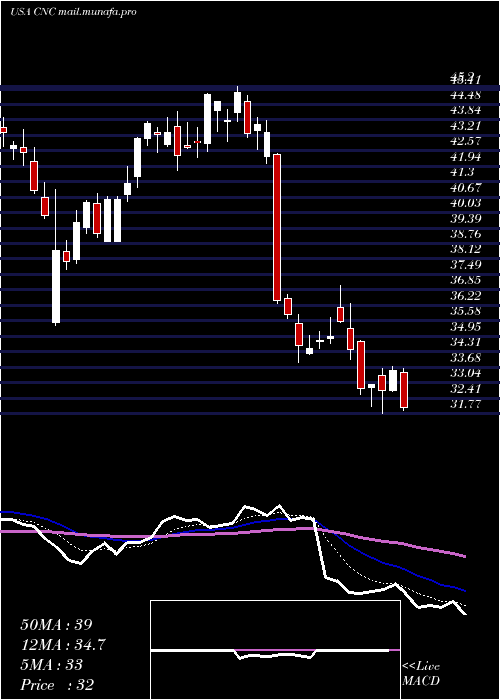Click the 'USA CNC mail.munafa.pro' title text
500x700 pixels.
[73, 12]
